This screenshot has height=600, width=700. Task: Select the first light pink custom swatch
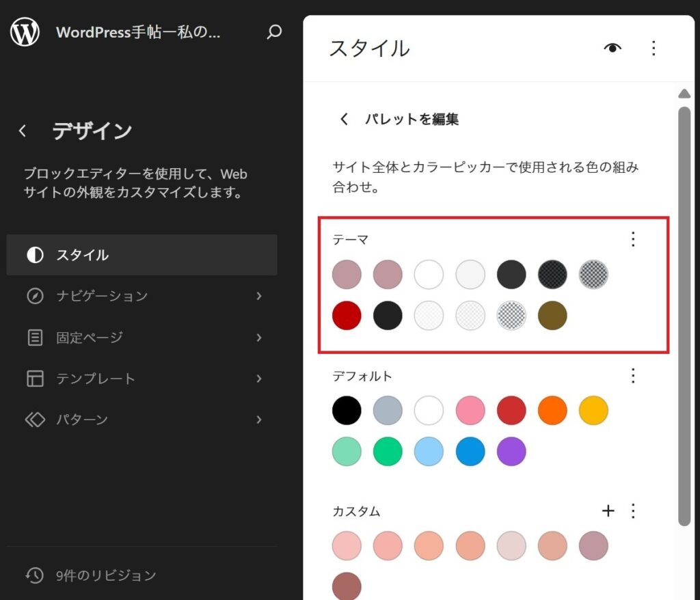pos(347,545)
